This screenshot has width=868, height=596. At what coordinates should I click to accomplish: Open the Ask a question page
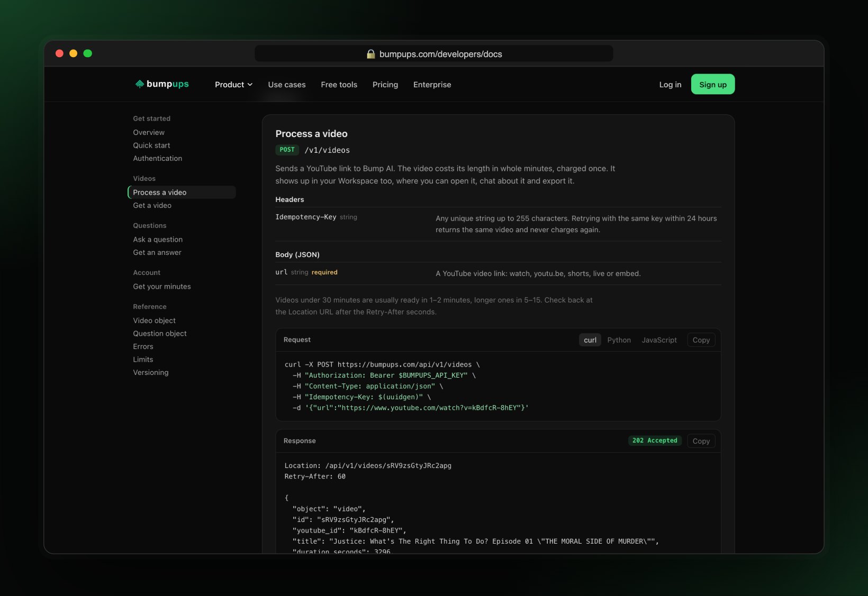tap(158, 240)
